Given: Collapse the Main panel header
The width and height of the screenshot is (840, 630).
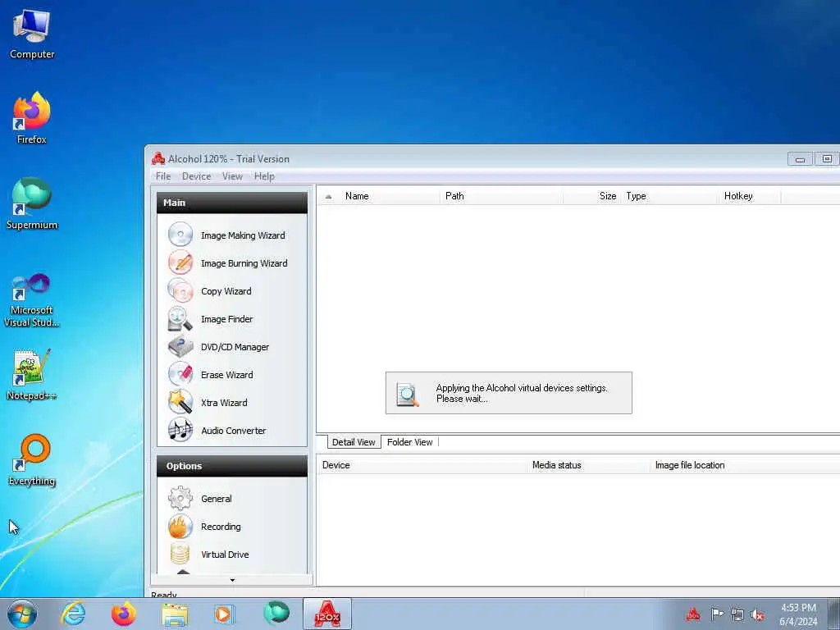Looking at the screenshot, I should click(x=232, y=203).
